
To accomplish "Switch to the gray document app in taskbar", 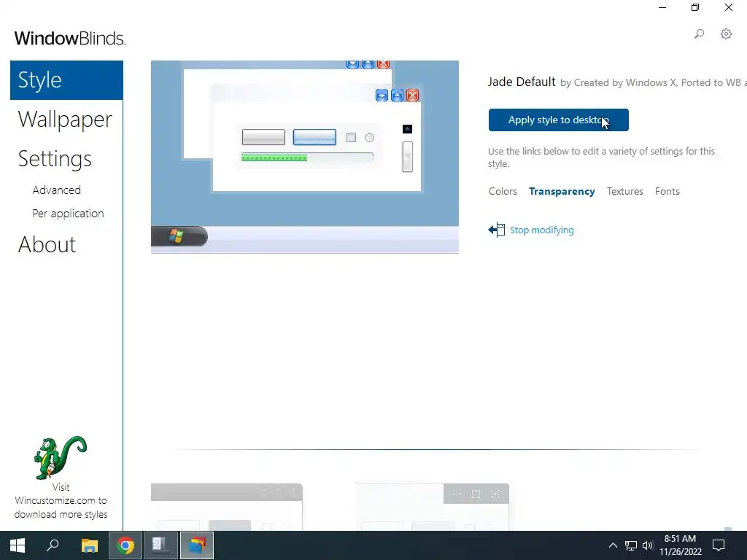I will [161, 545].
